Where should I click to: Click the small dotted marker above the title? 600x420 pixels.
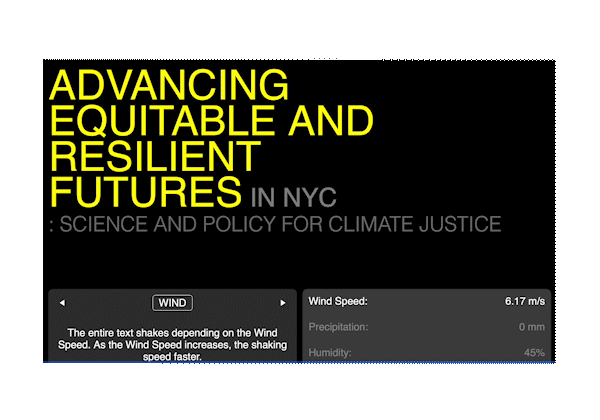tap(325, 60)
